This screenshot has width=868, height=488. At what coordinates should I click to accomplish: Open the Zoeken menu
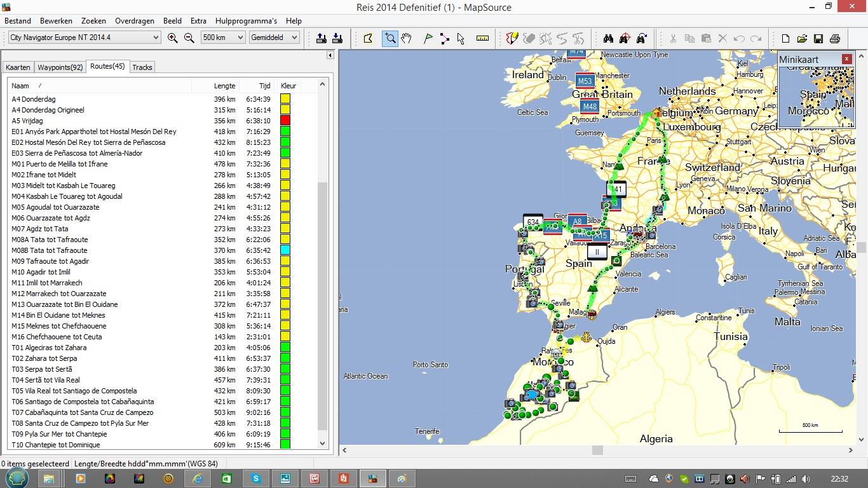[93, 21]
